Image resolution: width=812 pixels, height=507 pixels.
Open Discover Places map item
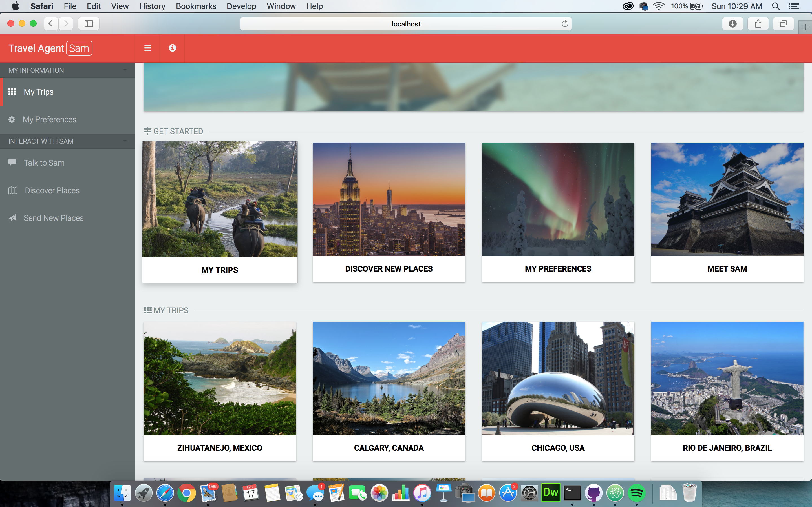click(x=52, y=190)
